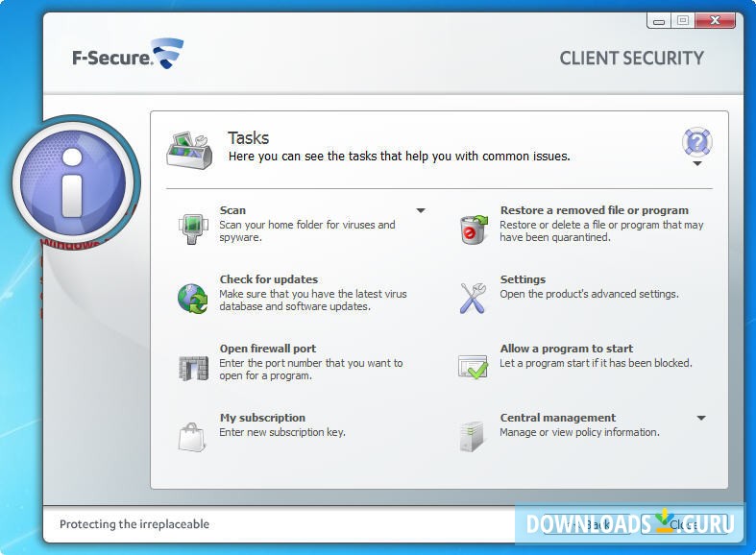Minimize the F-Secure window

click(659, 21)
